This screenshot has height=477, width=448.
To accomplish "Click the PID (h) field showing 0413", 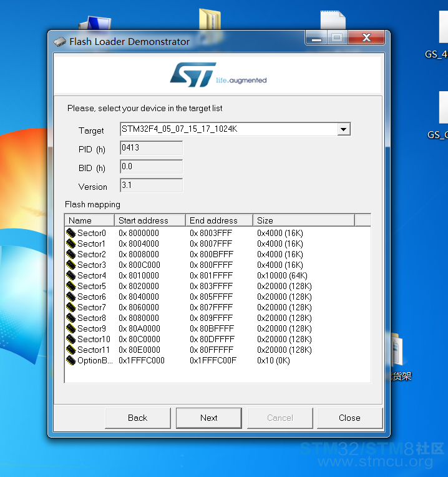I will [x=152, y=148].
